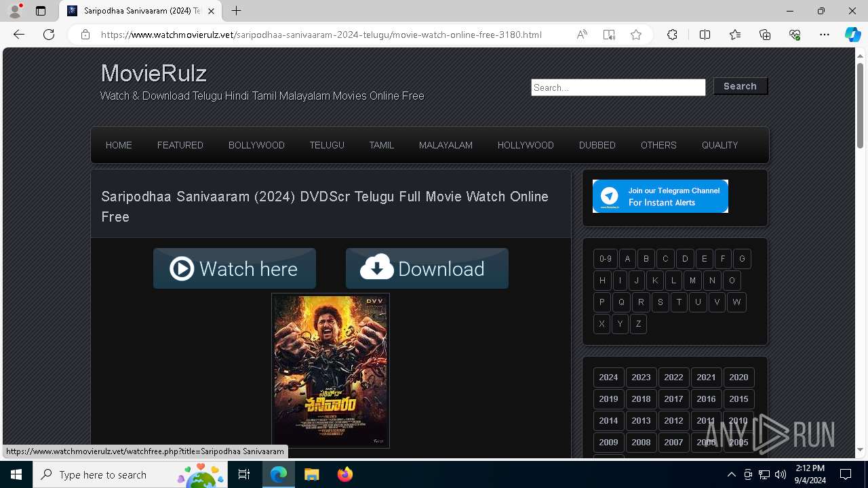The width and height of the screenshot is (868, 488).
Task: Add page to favorites star icon
Action: 636,35
